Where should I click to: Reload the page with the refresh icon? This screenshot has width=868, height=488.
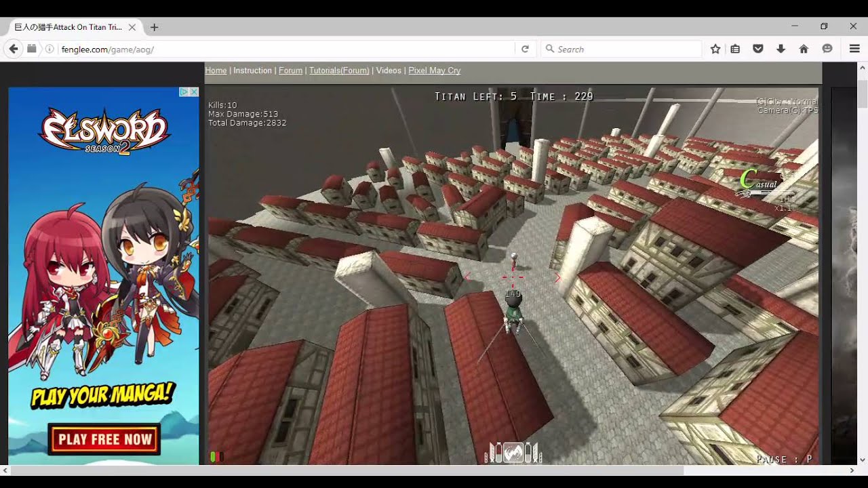tap(525, 49)
